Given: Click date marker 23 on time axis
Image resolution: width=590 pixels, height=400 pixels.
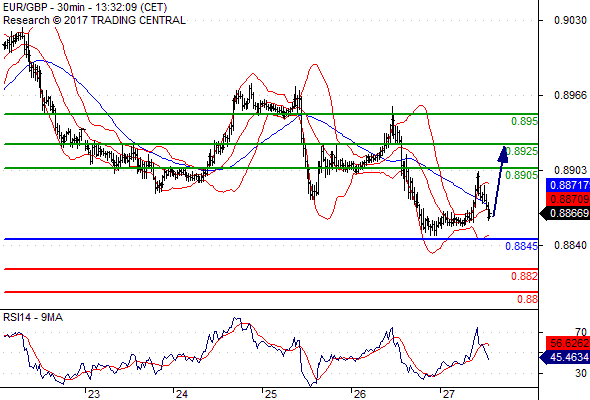Looking at the screenshot, I should [x=93, y=394].
